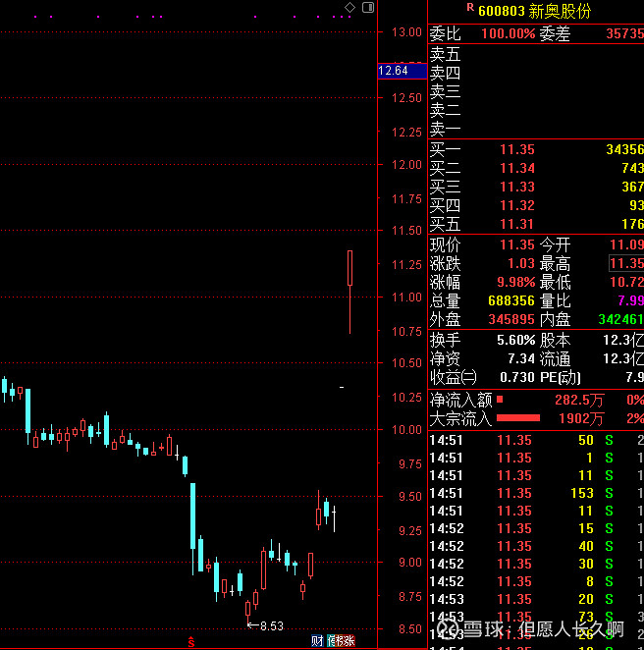Select the 卖三 ask row

535,91
